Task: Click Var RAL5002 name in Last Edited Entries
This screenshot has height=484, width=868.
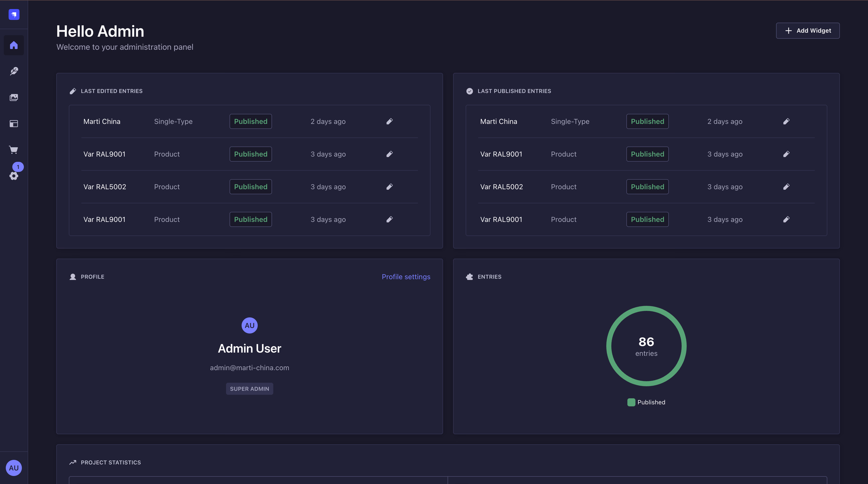Action: pos(105,187)
